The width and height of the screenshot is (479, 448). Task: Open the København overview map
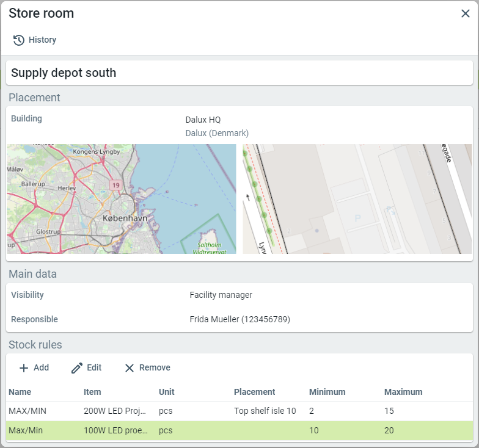pyautogui.click(x=121, y=199)
